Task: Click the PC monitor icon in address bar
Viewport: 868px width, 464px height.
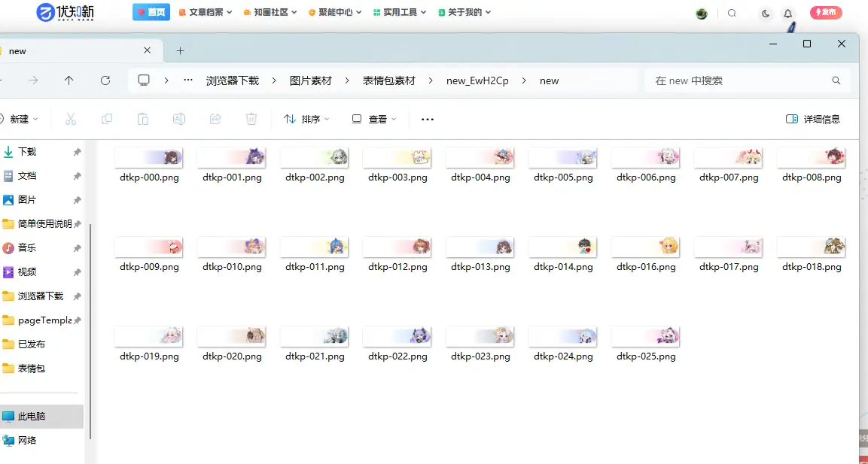Action: pos(144,80)
